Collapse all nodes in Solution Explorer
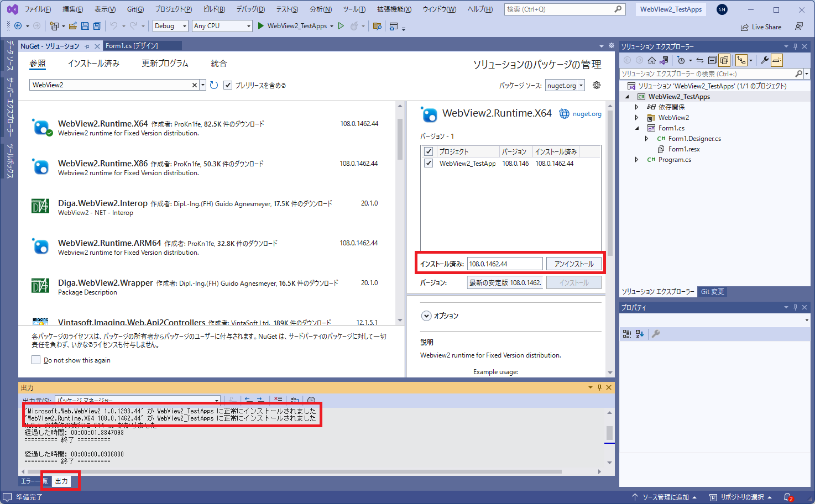This screenshot has height=504, width=815. click(712, 60)
